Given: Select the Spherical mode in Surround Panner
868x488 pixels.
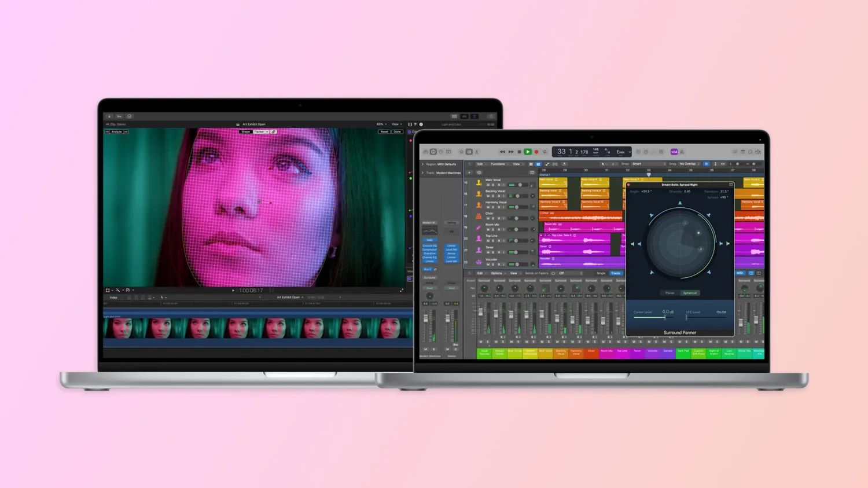Looking at the screenshot, I should 690,293.
